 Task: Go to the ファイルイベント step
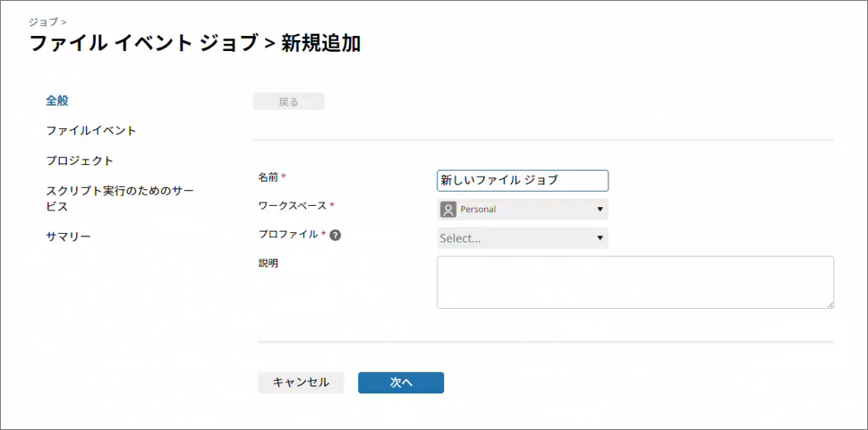point(91,131)
